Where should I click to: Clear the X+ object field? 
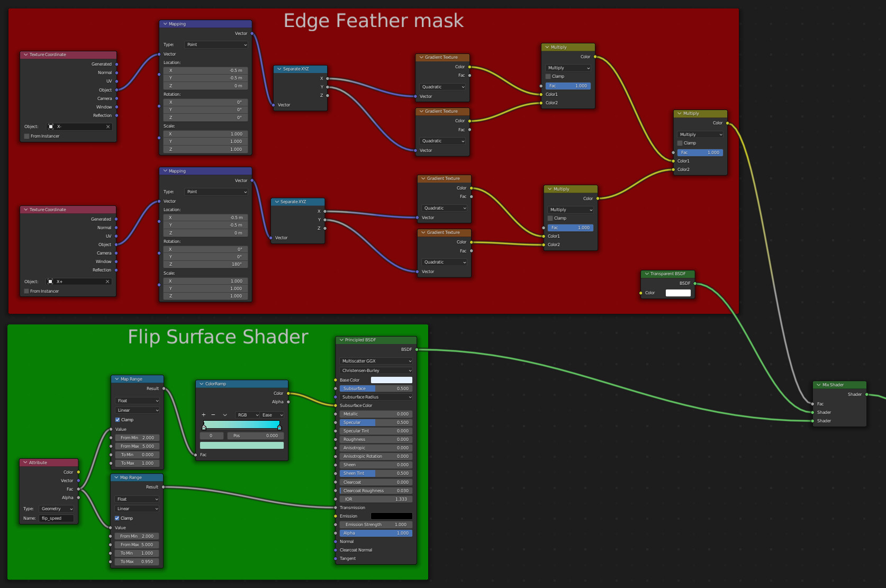point(107,282)
